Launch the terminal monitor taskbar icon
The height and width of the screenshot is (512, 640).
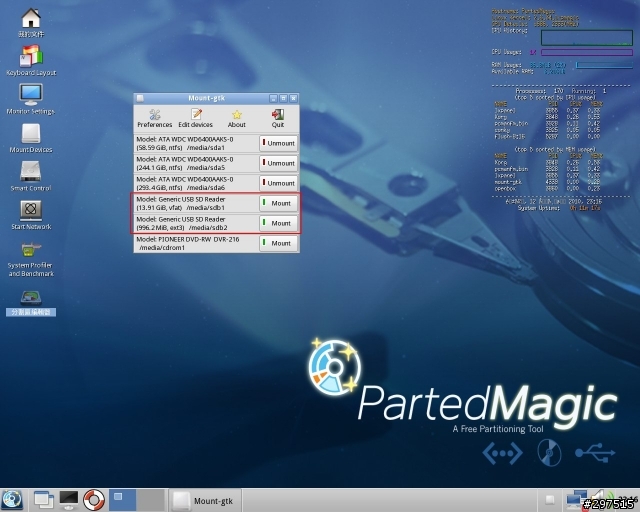click(x=69, y=500)
